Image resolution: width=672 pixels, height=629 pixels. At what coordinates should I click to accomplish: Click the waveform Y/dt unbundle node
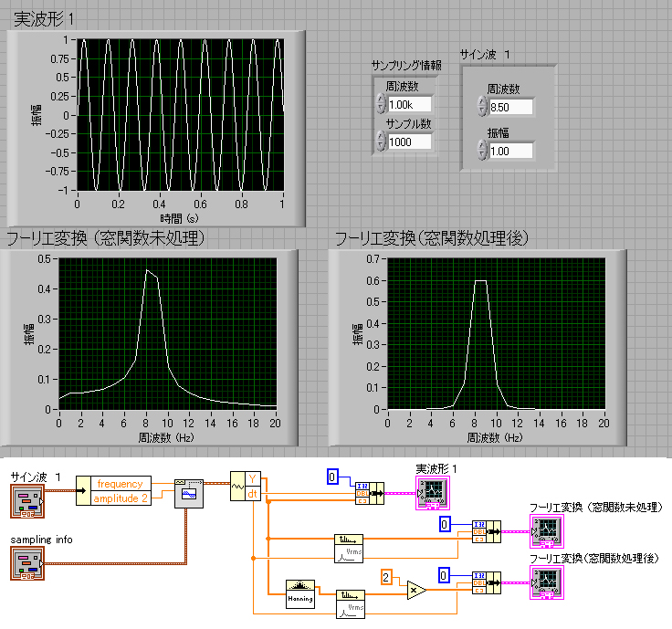(246, 485)
